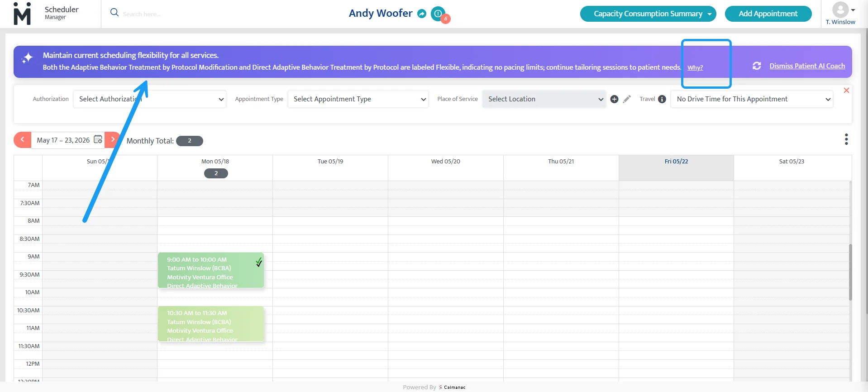Add a new place of service plus icon
This screenshot has height=392, width=868.
pos(614,99)
